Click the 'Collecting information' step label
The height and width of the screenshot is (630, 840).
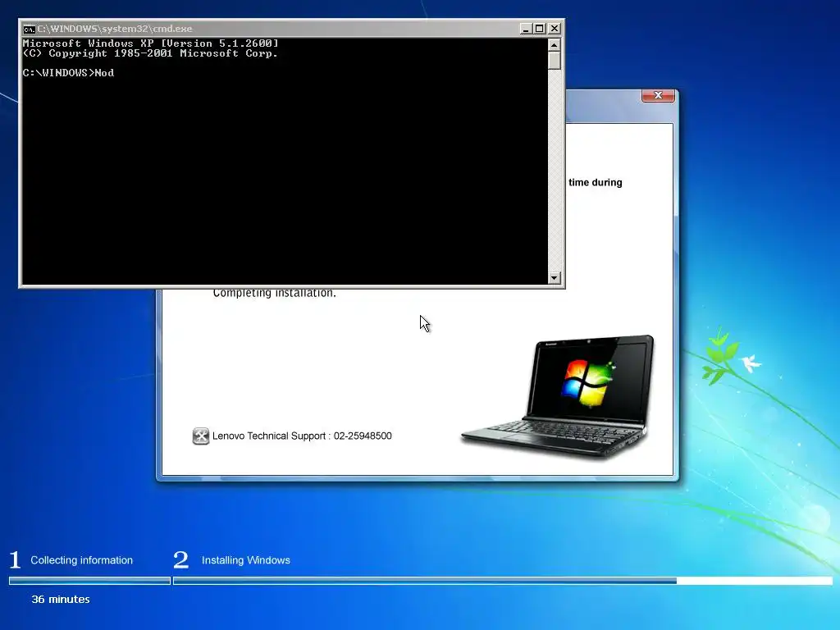pyautogui.click(x=81, y=560)
